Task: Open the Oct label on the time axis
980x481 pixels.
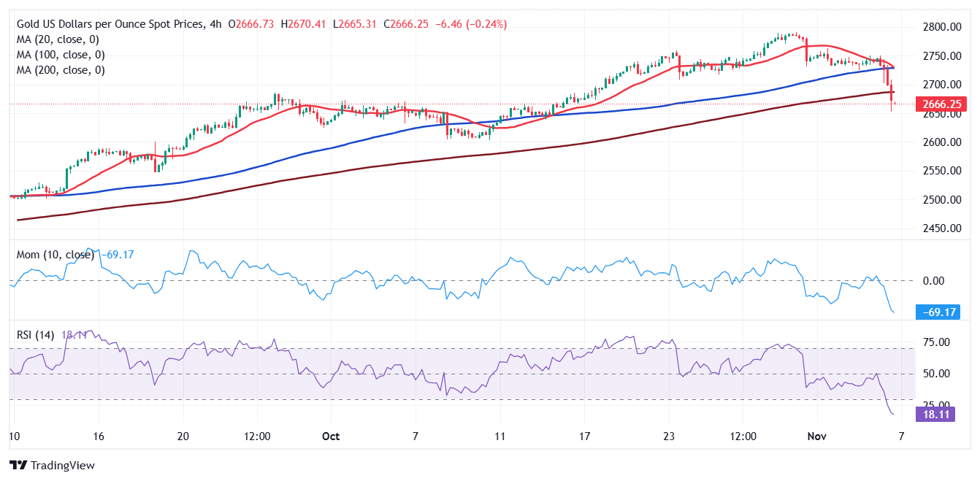Action: point(330,436)
